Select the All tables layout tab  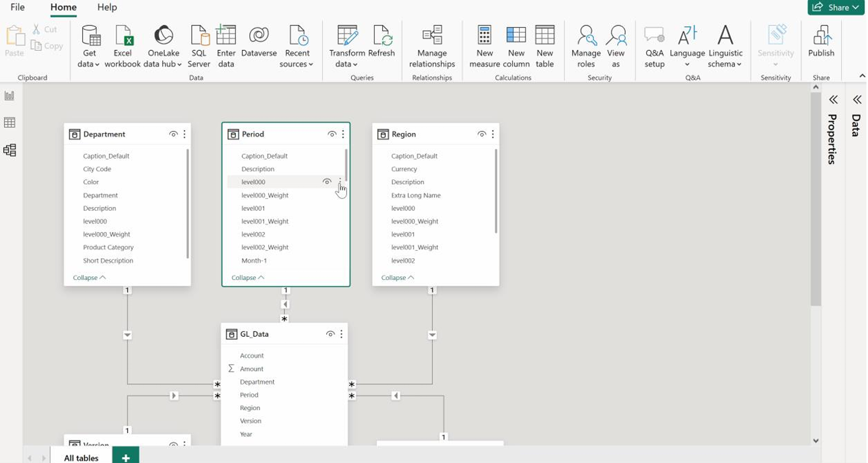[x=81, y=458]
